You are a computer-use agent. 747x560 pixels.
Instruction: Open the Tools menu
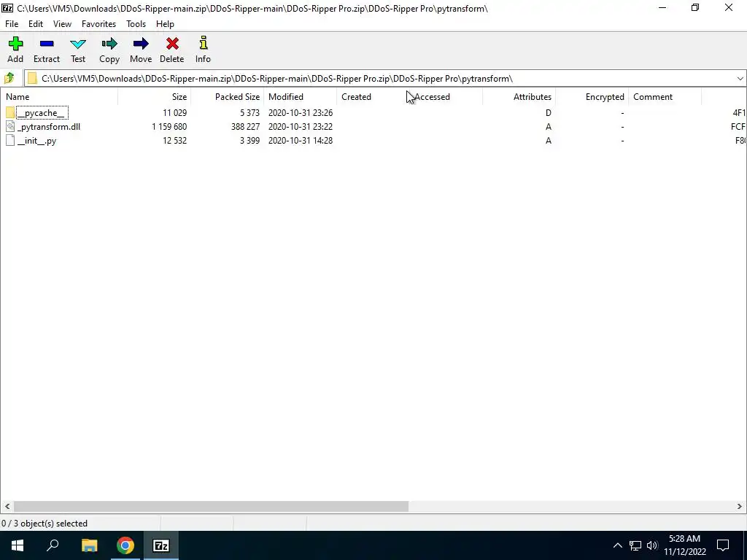tap(136, 24)
